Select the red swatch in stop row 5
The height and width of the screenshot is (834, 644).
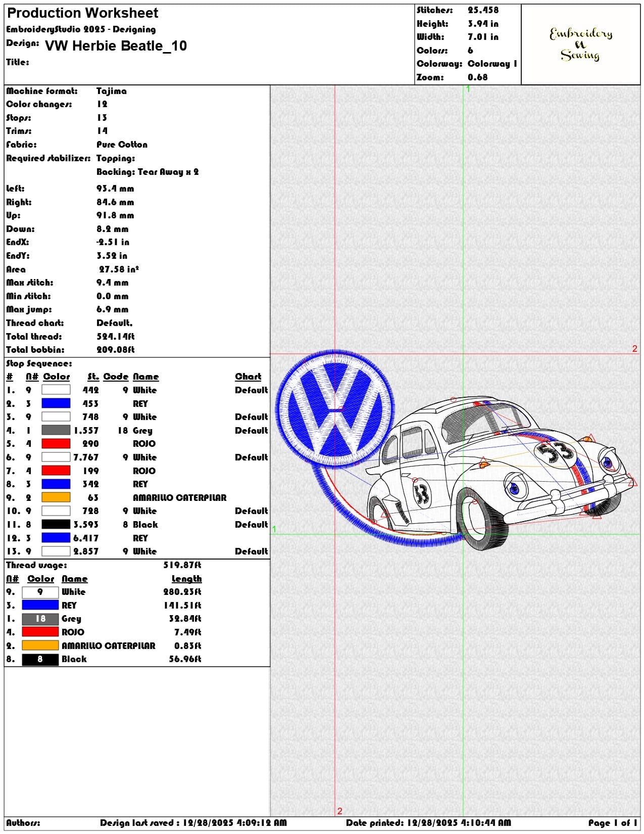(x=56, y=444)
